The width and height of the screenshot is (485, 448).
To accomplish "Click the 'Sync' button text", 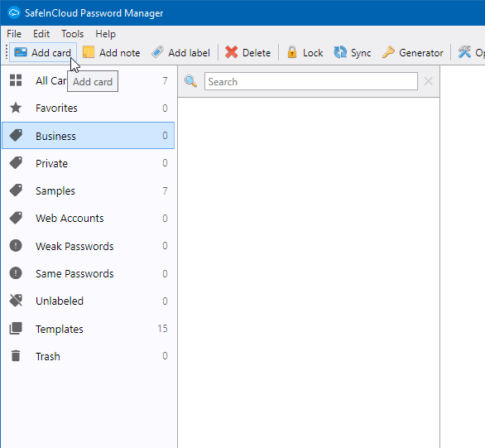I will [361, 53].
